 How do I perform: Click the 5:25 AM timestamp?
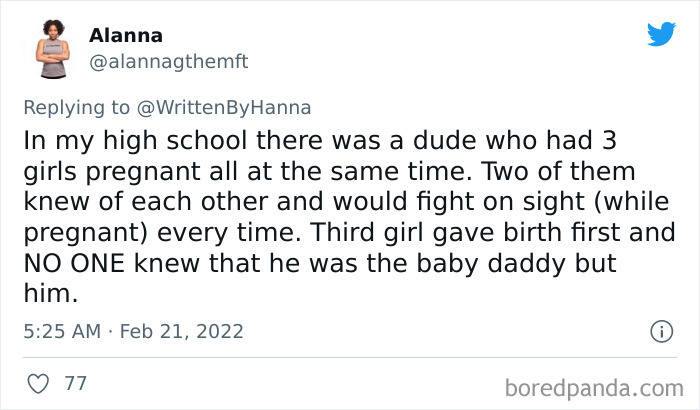(x=63, y=331)
